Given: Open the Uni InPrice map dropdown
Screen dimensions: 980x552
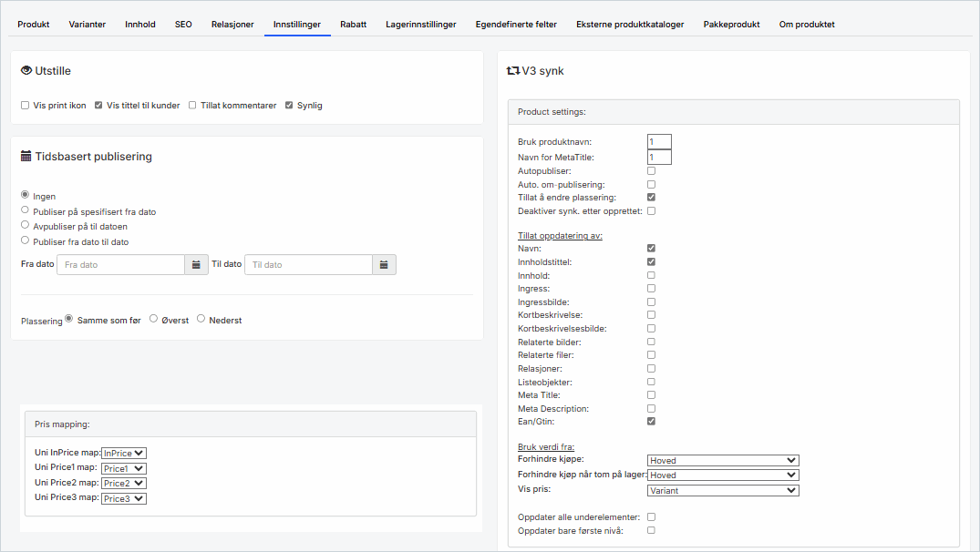Looking at the screenshot, I should (124, 453).
